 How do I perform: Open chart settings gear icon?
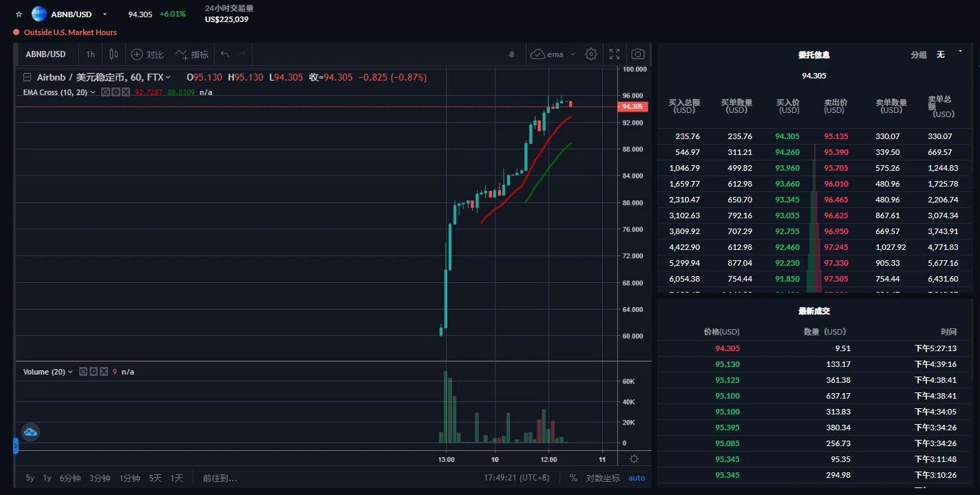[x=590, y=54]
